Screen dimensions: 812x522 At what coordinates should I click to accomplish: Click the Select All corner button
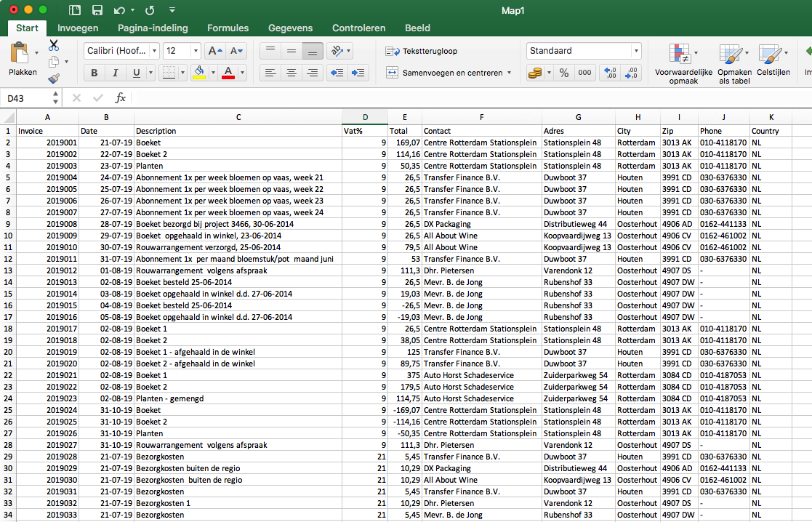8,118
